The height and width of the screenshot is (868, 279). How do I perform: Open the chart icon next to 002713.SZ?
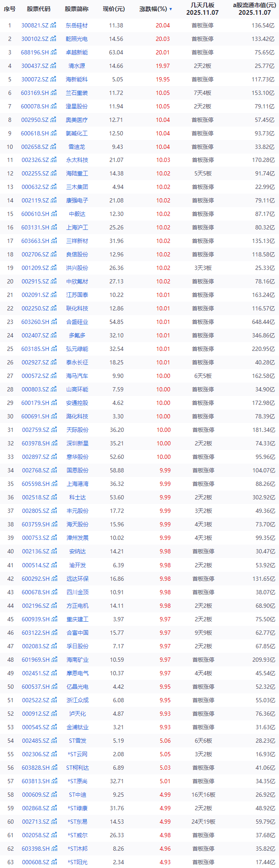click(x=54, y=822)
